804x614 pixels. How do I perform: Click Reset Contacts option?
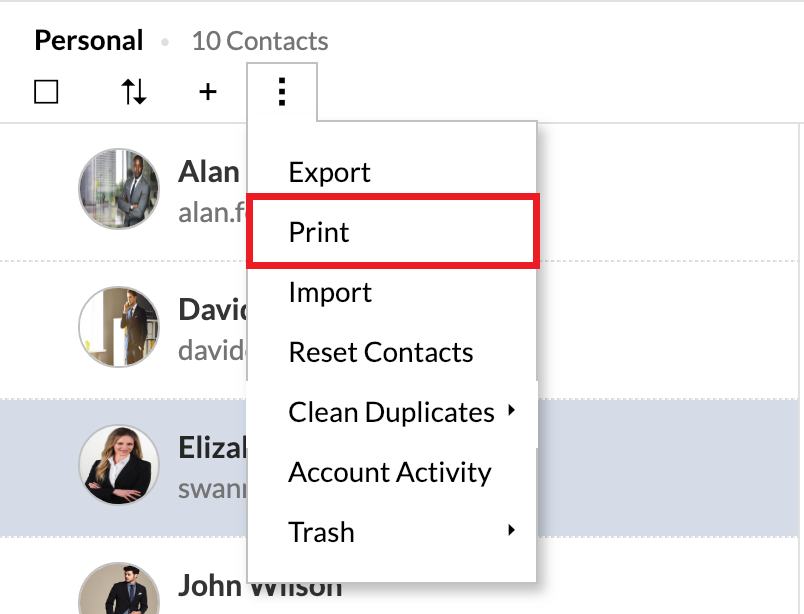pyautogui.click(x=380, y=352)
